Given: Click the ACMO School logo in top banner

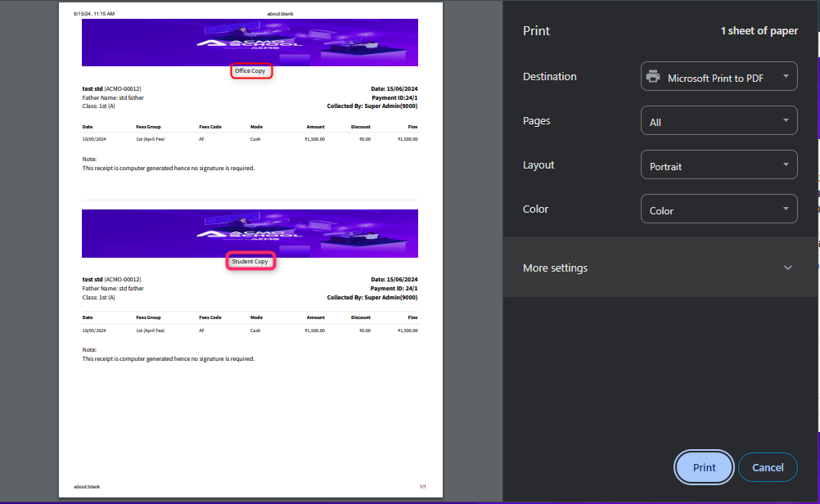Looking at the screenshot, I should [250, 43].
